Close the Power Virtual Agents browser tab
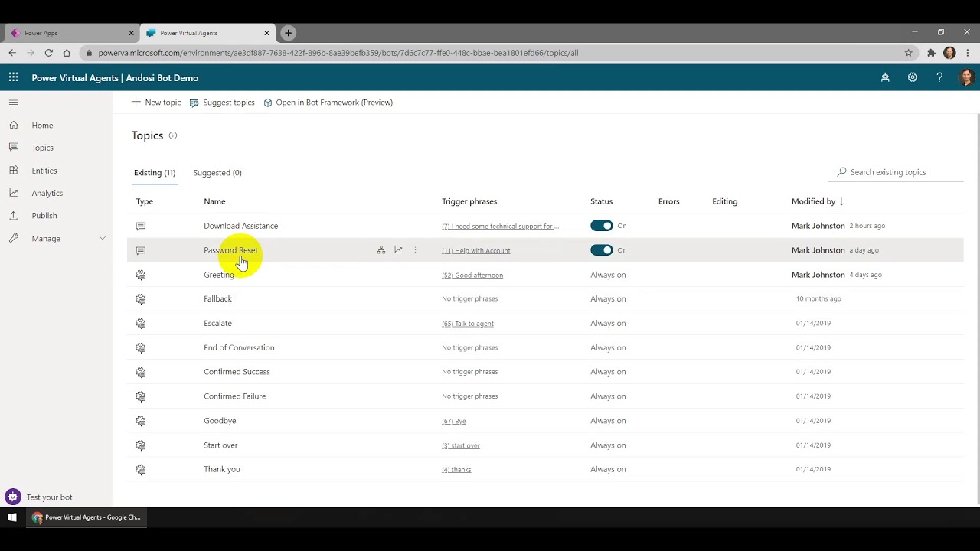Image resolution: width=980 pixels, height=551 pixels. click(x=266, y=33)
